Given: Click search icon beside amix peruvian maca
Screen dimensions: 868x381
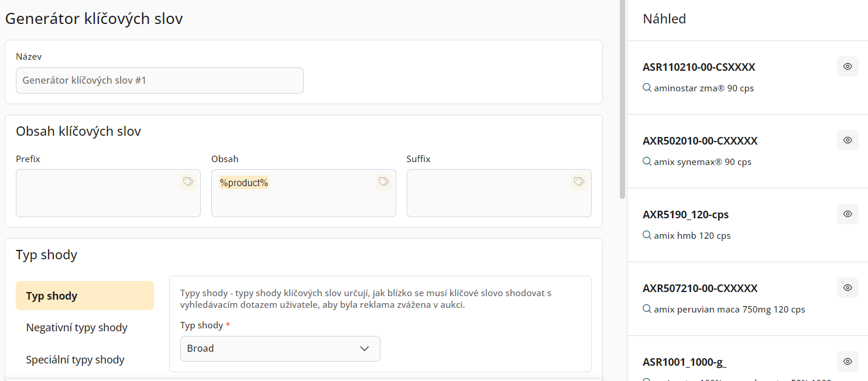Looking at the screenshot, I should pos(647,309).
